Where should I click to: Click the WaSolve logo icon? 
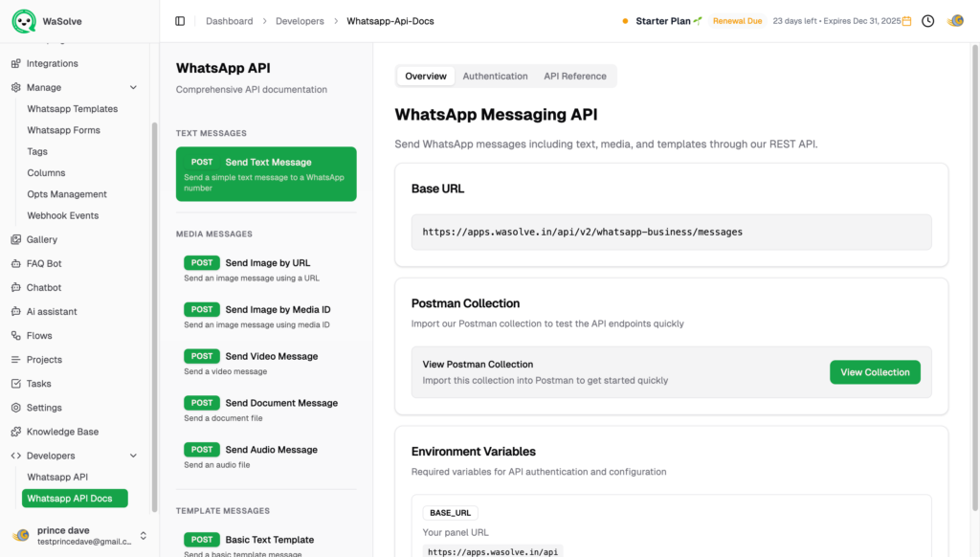coord(24,20)
